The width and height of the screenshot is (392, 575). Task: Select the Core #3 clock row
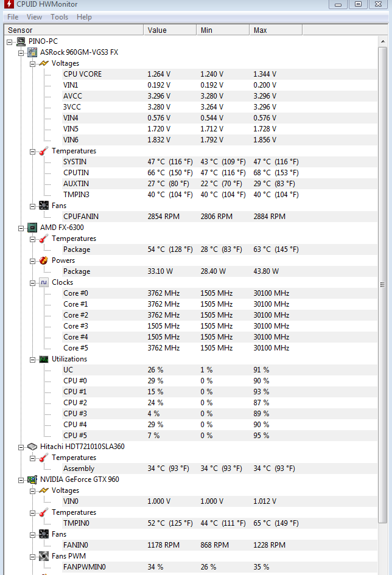coord(220,326)
